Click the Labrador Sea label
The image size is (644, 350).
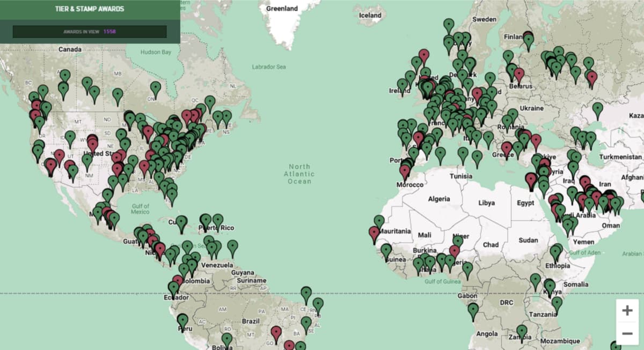pyautogui.click(x=269, y=67)
